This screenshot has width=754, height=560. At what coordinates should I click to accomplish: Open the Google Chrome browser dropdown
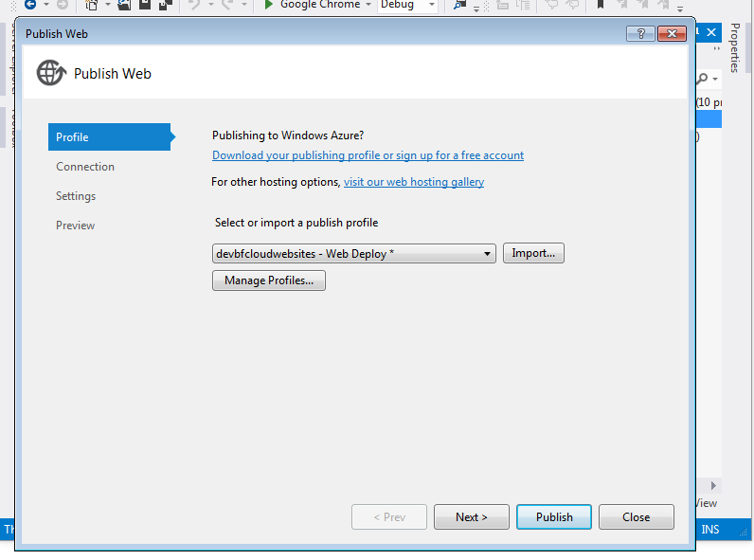point(368,5)
